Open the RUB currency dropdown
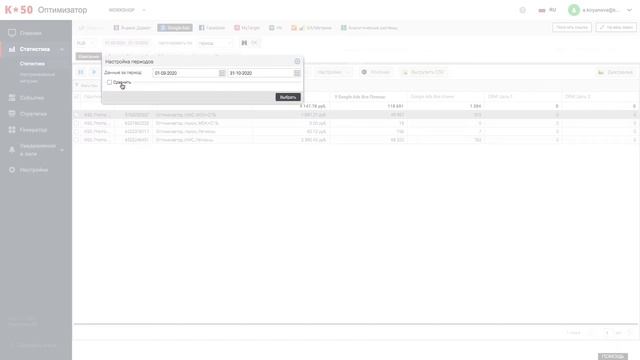The height and width of the screenshot is (360, 640). coord(85,43)
